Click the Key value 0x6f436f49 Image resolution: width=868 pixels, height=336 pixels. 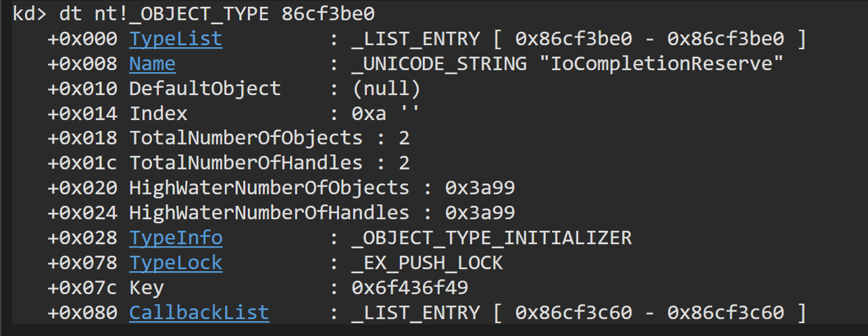pyautogui.click(x=410, y=288)
